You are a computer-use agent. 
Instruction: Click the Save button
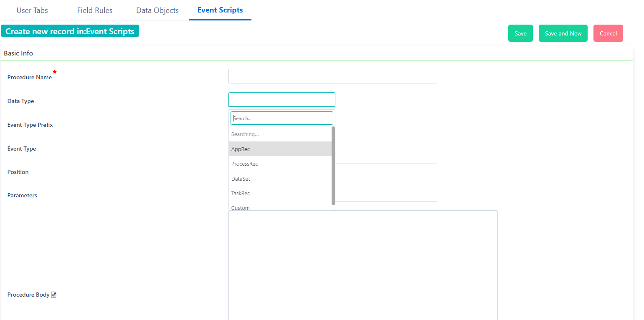point(520,33)
